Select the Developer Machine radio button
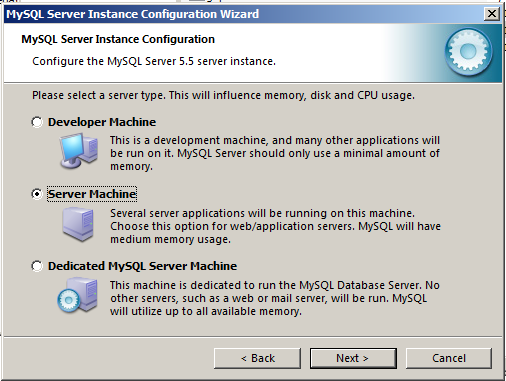Image resolution: width=506 pixels, height=381 pixels. [37, 122]
